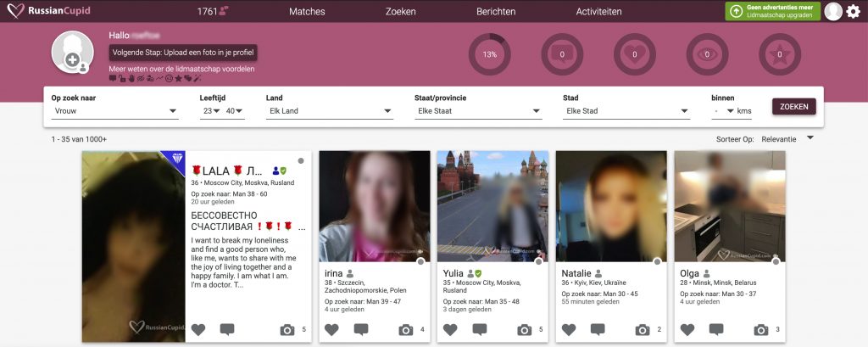The image size is (868, 347).
Task: Open the profile views eye circle
Action: (x=707, y=54)
